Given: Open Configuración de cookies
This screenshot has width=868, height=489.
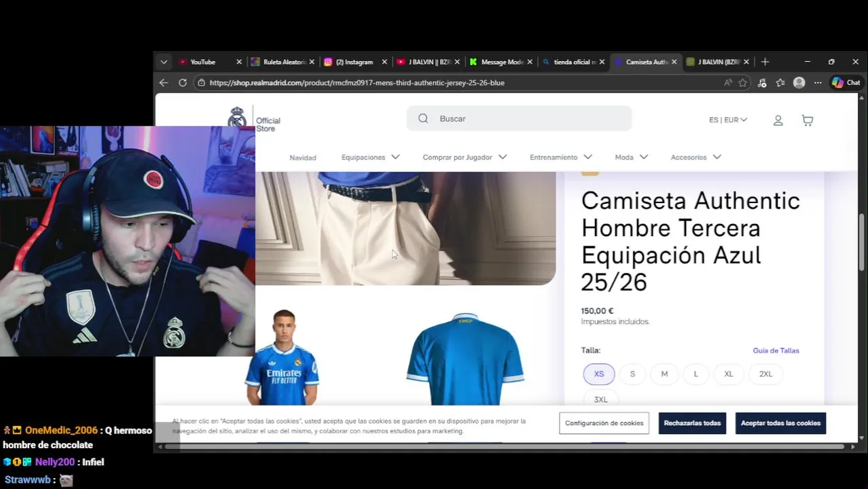Looking at the screenshot, I should (604, 423).
